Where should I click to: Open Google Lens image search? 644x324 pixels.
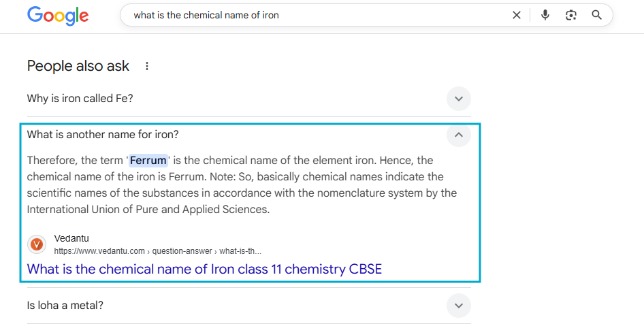click(571, 15)
